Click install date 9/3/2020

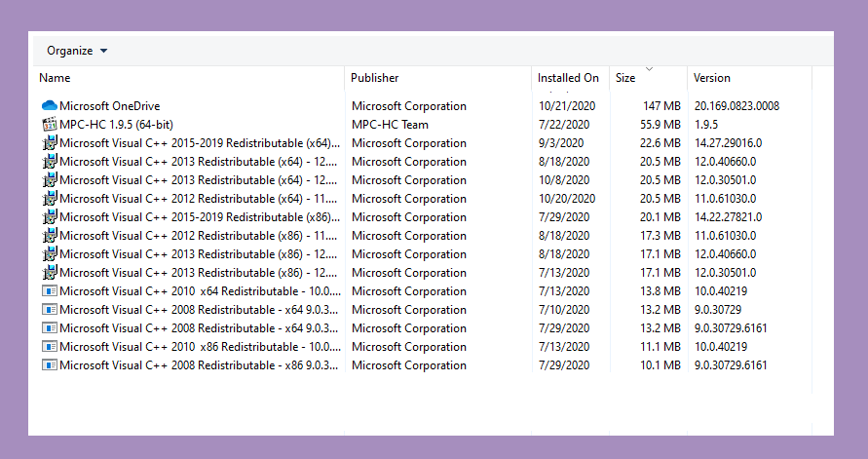(561, 143)
